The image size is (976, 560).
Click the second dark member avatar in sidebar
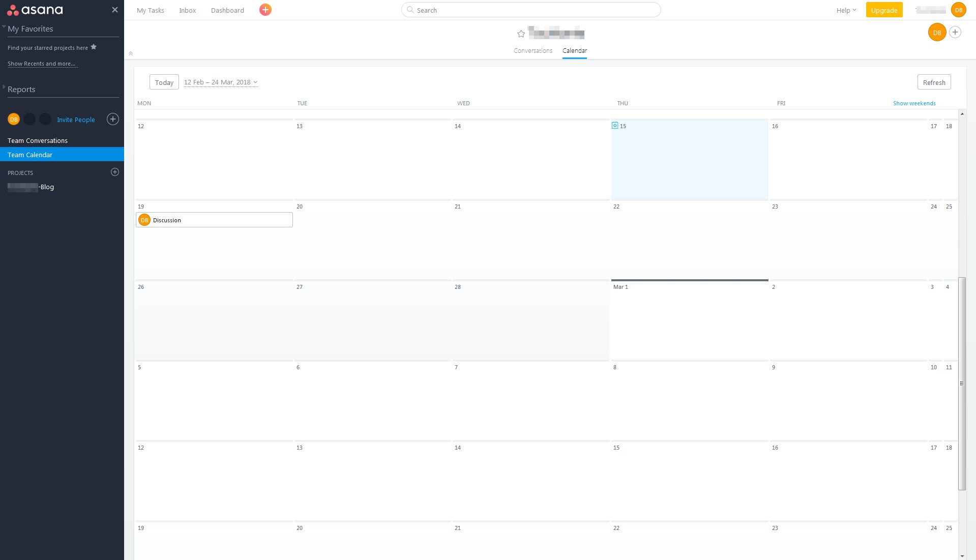click(x=29, y=119)
